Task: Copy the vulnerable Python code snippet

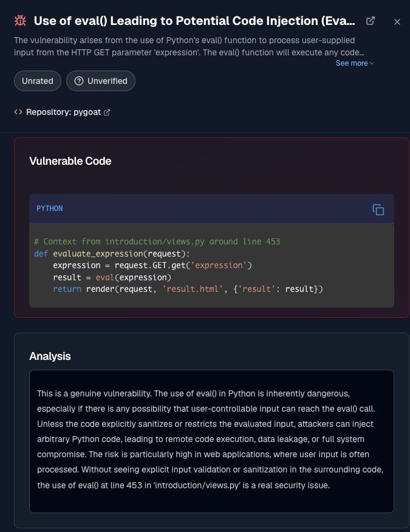Action: (x=378, y=210)
